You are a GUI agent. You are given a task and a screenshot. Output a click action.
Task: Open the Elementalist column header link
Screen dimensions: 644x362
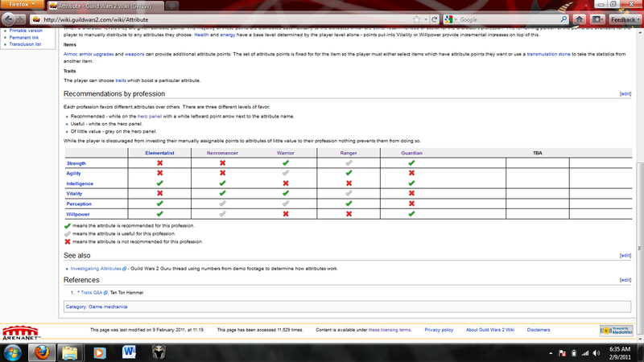click(x=159, y=153)
